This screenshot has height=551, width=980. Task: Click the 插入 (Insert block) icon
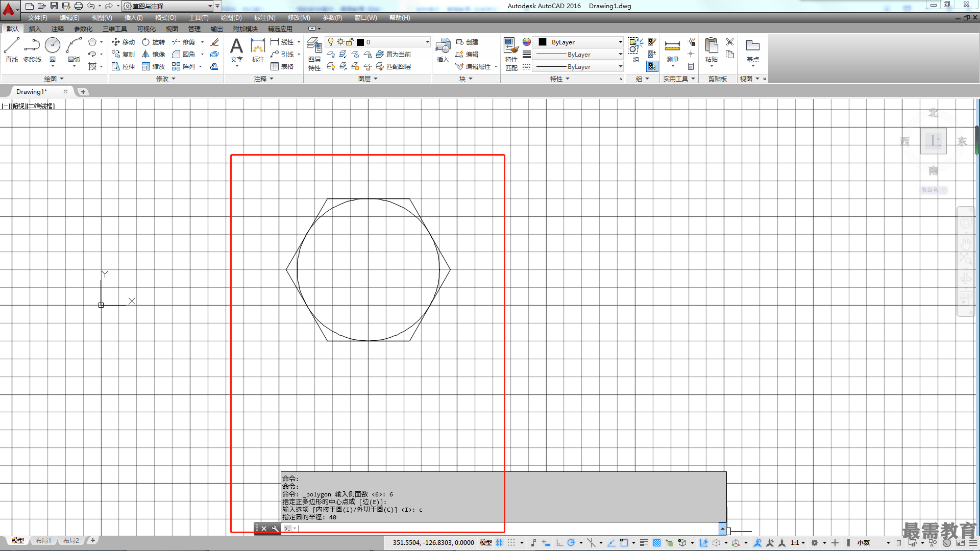point(443,50)
